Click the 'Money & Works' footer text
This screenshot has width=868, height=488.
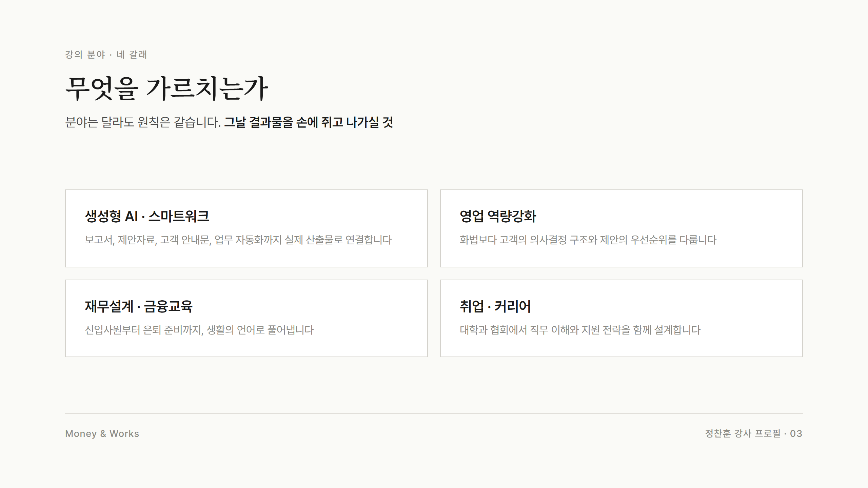(x=102, y=433)
